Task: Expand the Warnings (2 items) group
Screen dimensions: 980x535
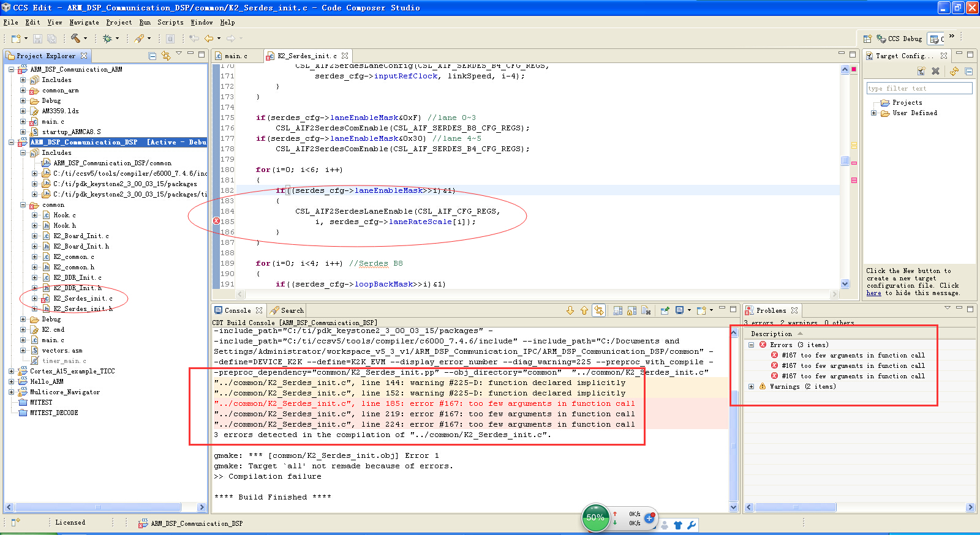Action: [x=752, y=386]
